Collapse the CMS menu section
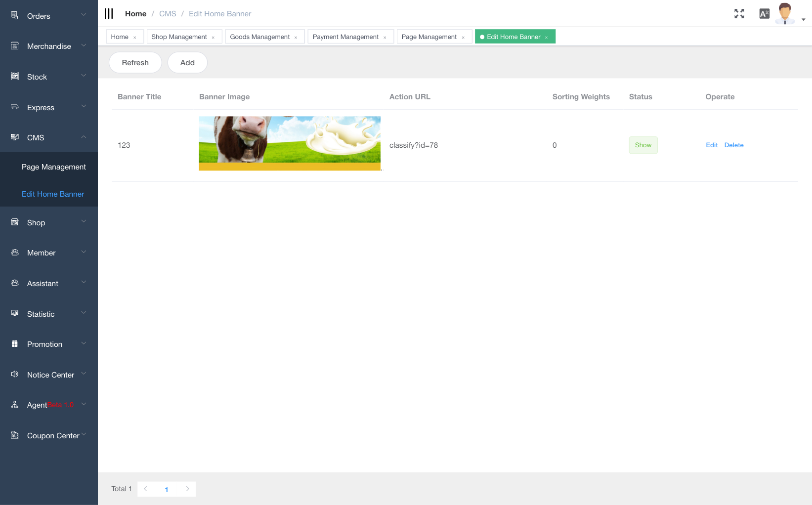This screenshot has width=812, height=505. coord(49,137)
